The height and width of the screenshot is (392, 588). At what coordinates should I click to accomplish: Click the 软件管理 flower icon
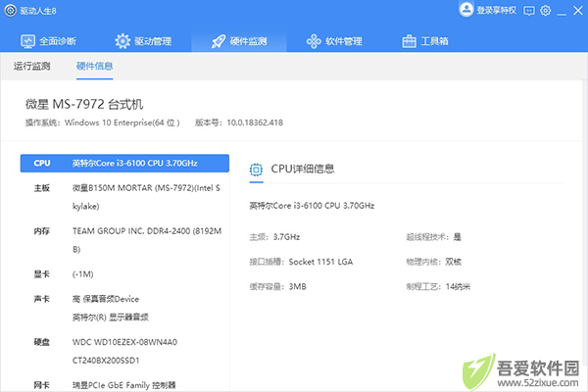click(x=314, y=41)
